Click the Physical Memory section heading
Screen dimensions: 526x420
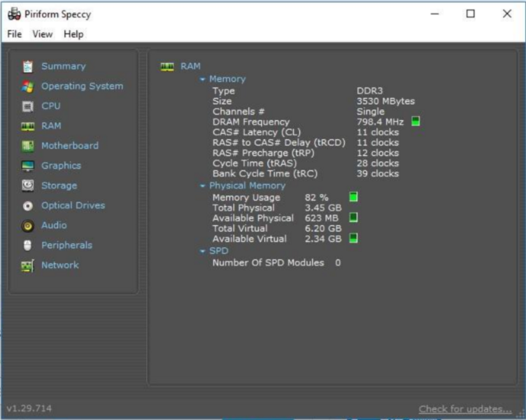(x=247, y=186)
